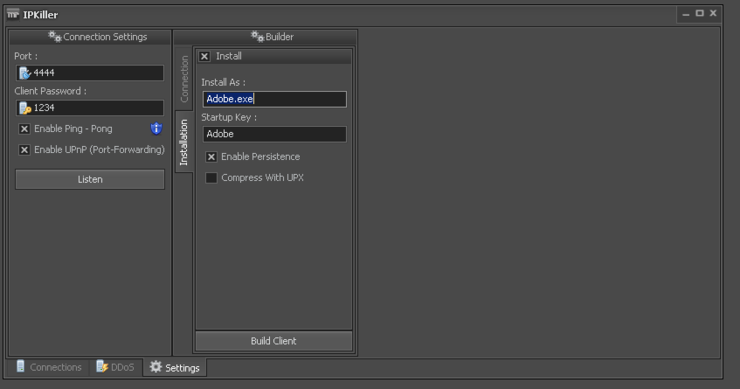
Task: Maximize the IPKiller window
Action: [x=699, y=13]
